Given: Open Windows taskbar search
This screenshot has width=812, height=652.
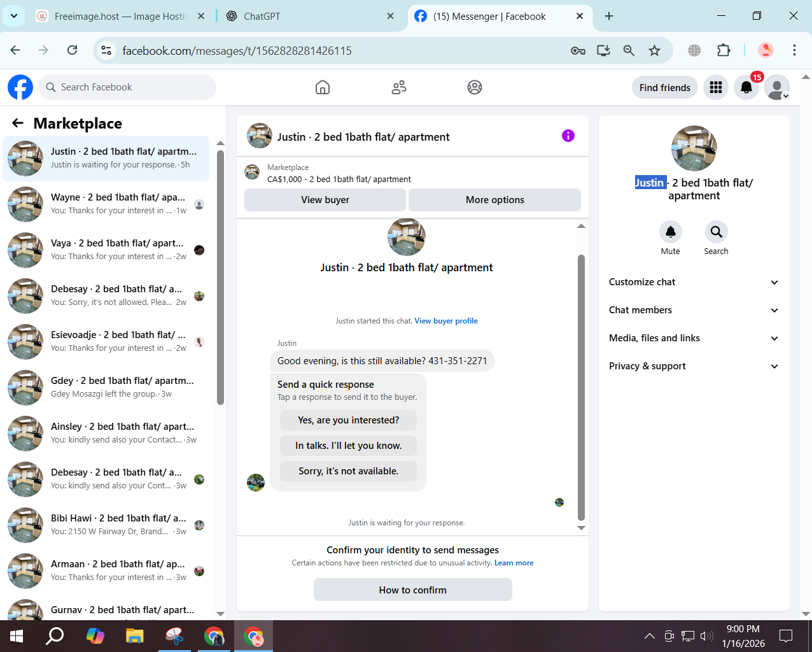Looking at the screenshot, I should 55,635.
